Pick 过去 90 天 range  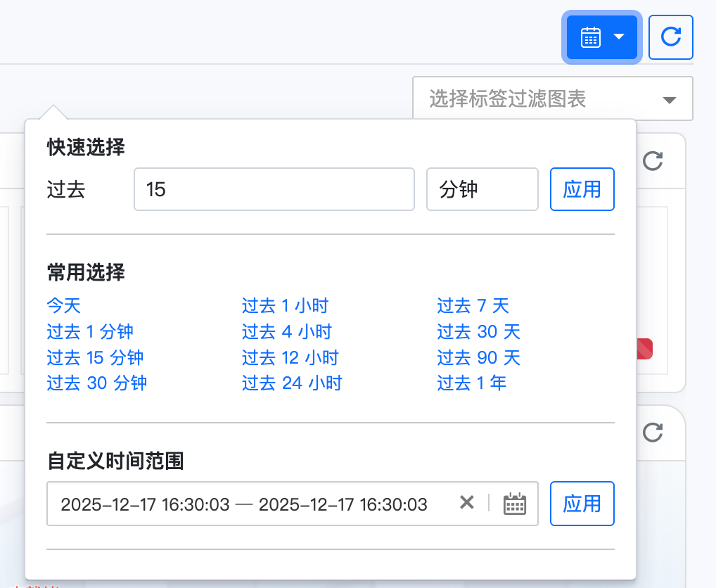(478, 357)
